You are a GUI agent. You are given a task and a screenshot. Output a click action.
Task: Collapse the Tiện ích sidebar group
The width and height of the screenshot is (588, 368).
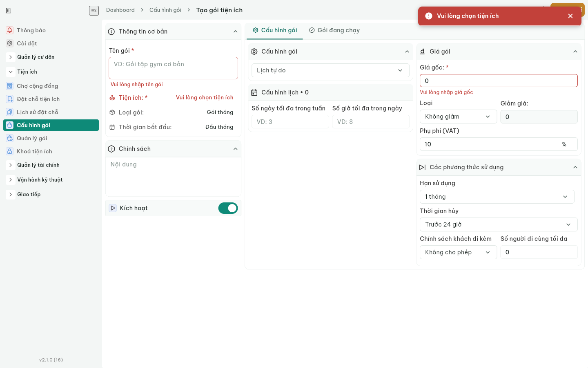point(11,72)
